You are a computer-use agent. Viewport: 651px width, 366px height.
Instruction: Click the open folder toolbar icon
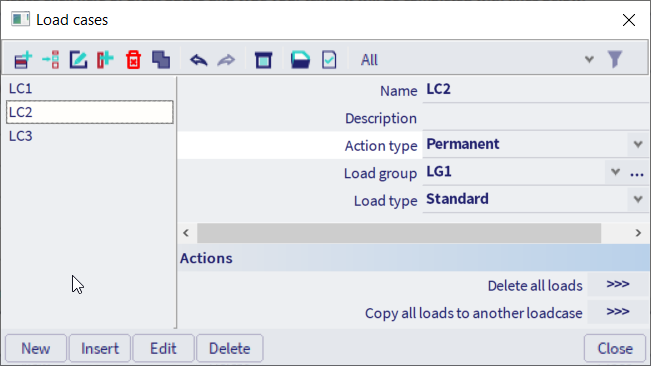tap(300, 60)
